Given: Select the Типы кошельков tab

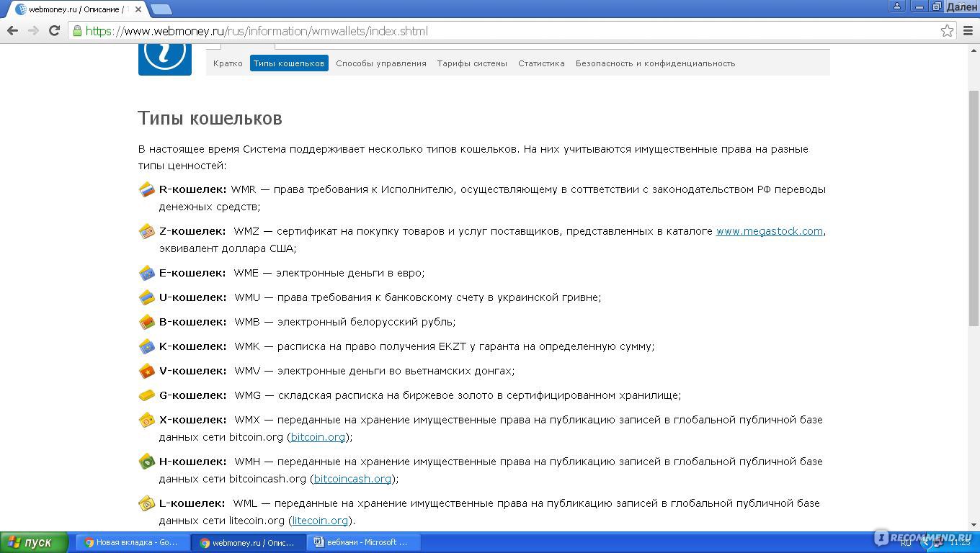Looking at the screenshot, I should 289,63.
